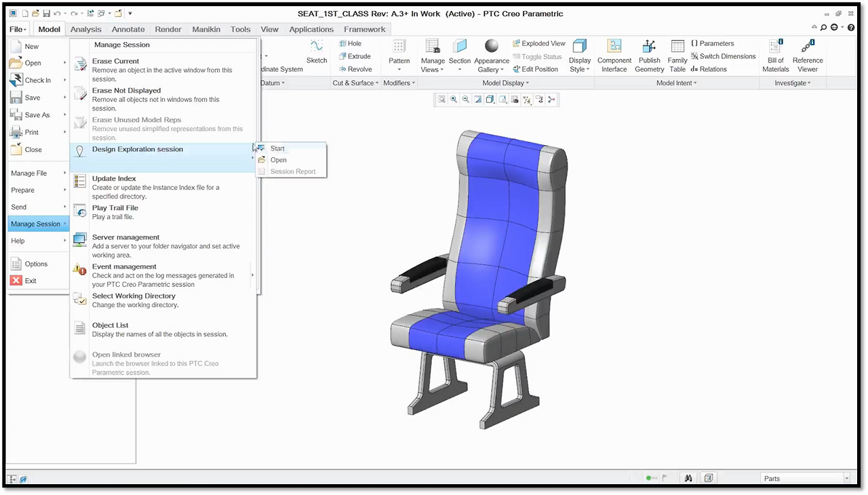Expand the Model Display group dropdown
This screenshot has height=495, width=868.
click(506, 83)
